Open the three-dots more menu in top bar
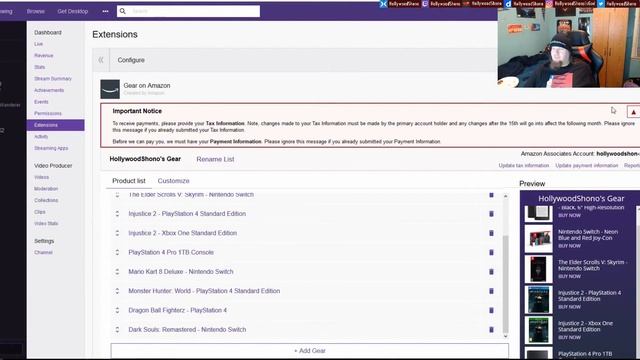 coord(105,11)
